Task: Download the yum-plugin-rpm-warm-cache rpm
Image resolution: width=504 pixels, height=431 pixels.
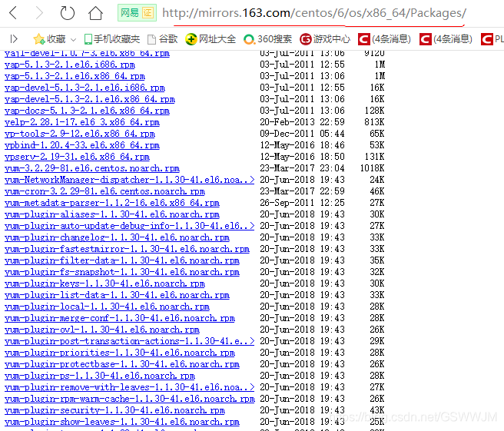Action: coord(130,400)
